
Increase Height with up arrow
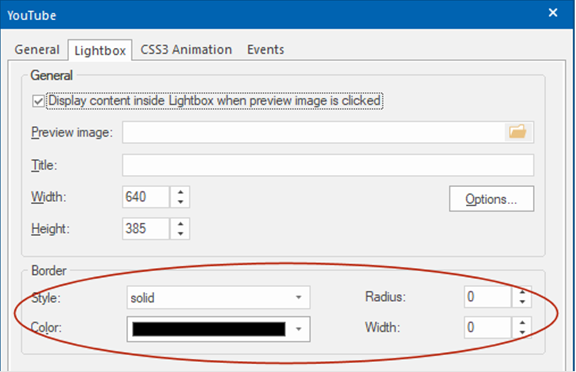180,224
